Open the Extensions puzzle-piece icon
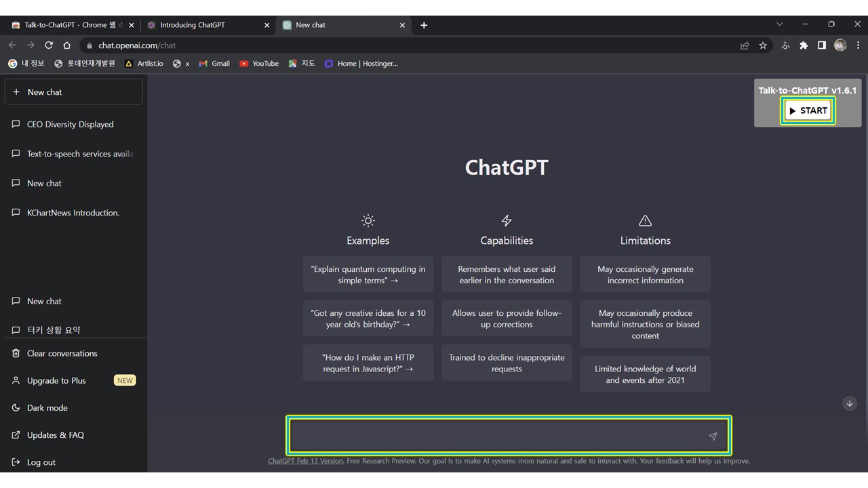The image size is (868, 488). click(804, 45)
